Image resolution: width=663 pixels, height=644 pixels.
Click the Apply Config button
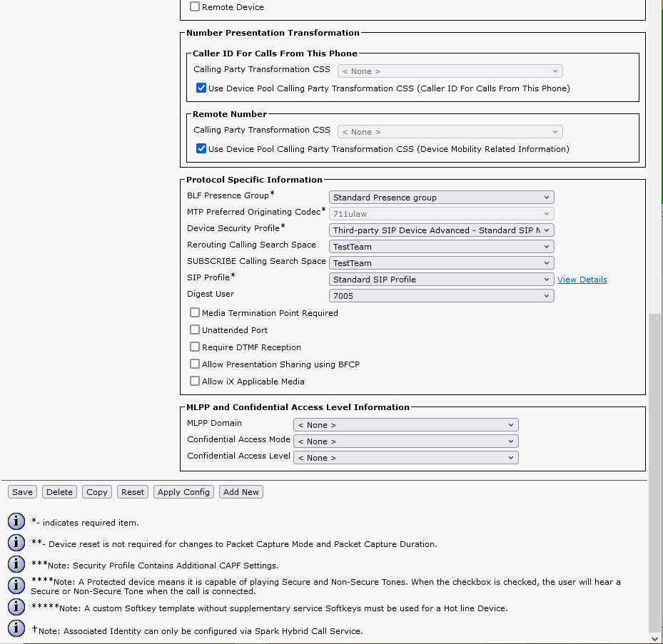tap(183, 492)
